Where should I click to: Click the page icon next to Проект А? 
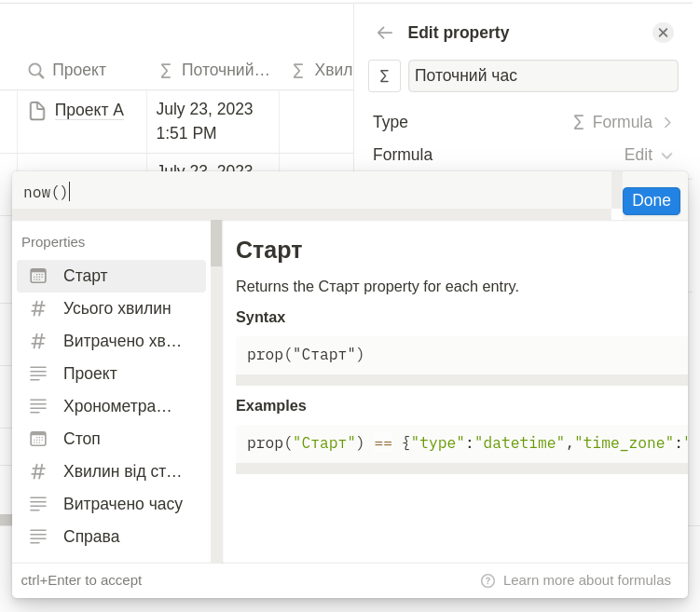point(37,111)
